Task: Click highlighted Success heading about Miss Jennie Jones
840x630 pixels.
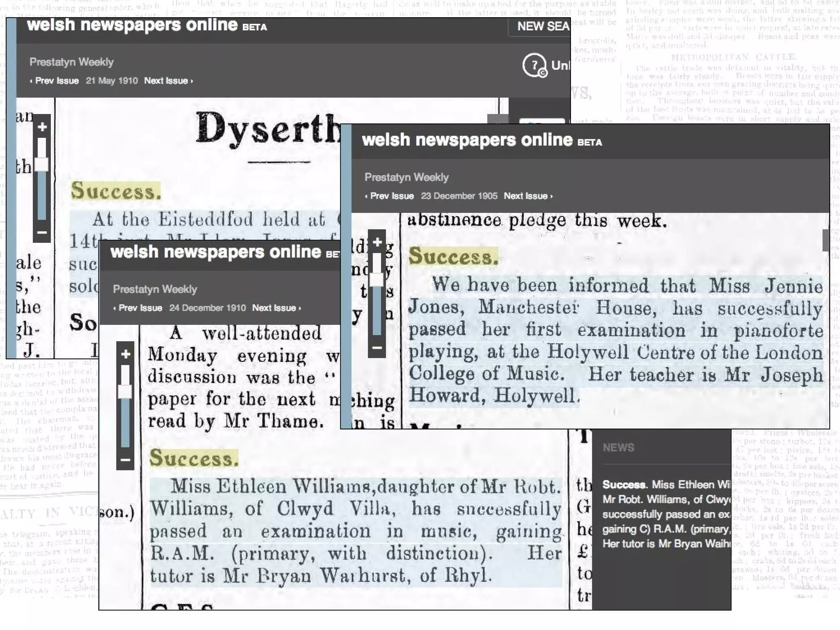Action: click(x=454, y=256)
